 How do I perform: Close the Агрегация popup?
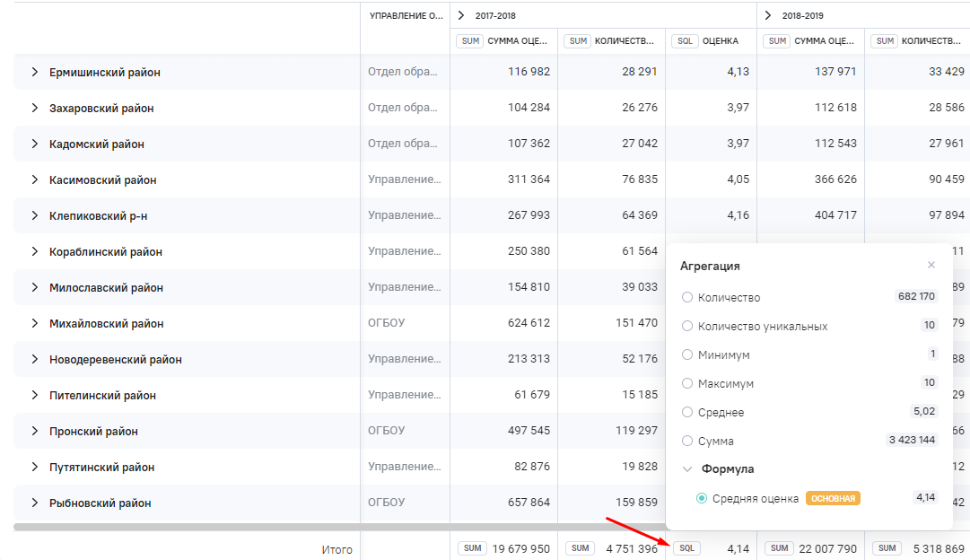[x=931, y=265]
